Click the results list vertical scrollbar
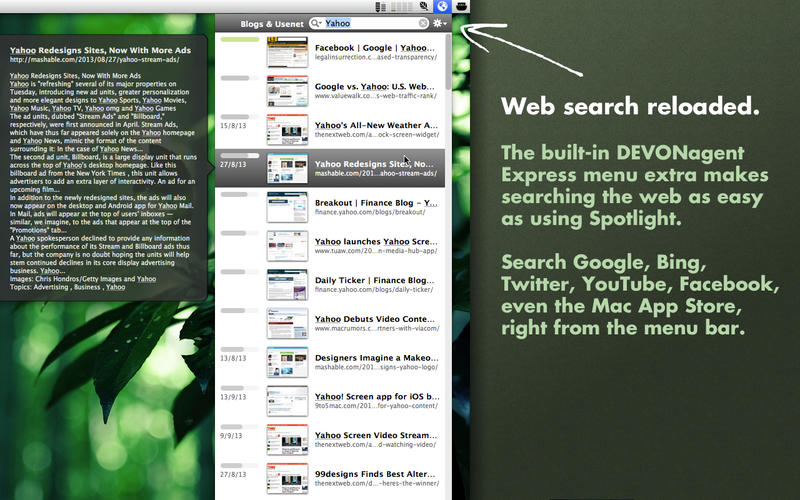Viewport: 800px width, 500px height. (448, 61)
